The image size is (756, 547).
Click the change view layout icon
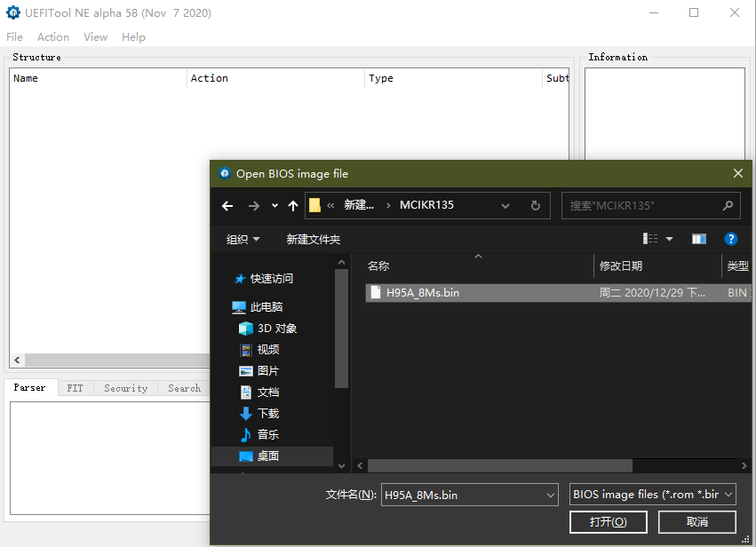(x=651, y=239)
